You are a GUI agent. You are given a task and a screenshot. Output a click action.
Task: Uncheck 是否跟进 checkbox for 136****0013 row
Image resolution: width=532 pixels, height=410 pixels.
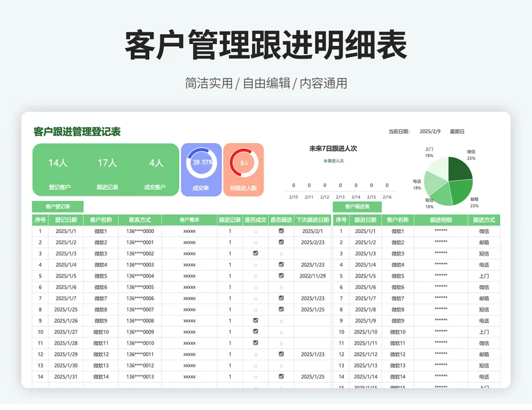pos(281,376)
